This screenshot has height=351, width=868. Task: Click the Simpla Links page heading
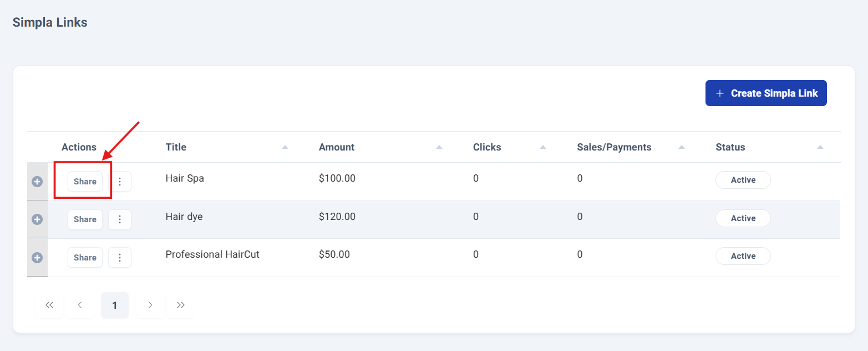[x=50, y=23]
